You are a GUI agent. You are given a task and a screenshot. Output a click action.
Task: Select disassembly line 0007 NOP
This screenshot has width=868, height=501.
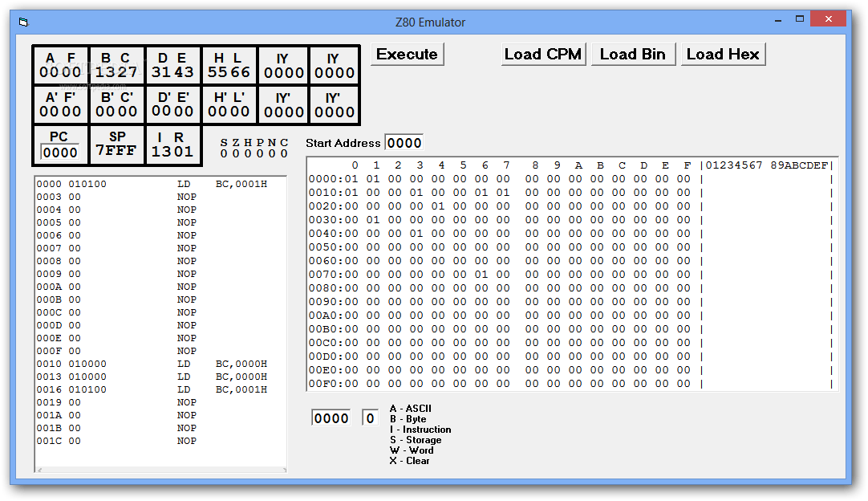116,248
